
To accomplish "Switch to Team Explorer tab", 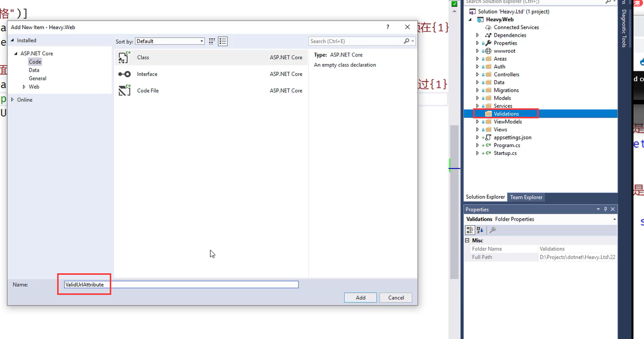I will (526, 197).
